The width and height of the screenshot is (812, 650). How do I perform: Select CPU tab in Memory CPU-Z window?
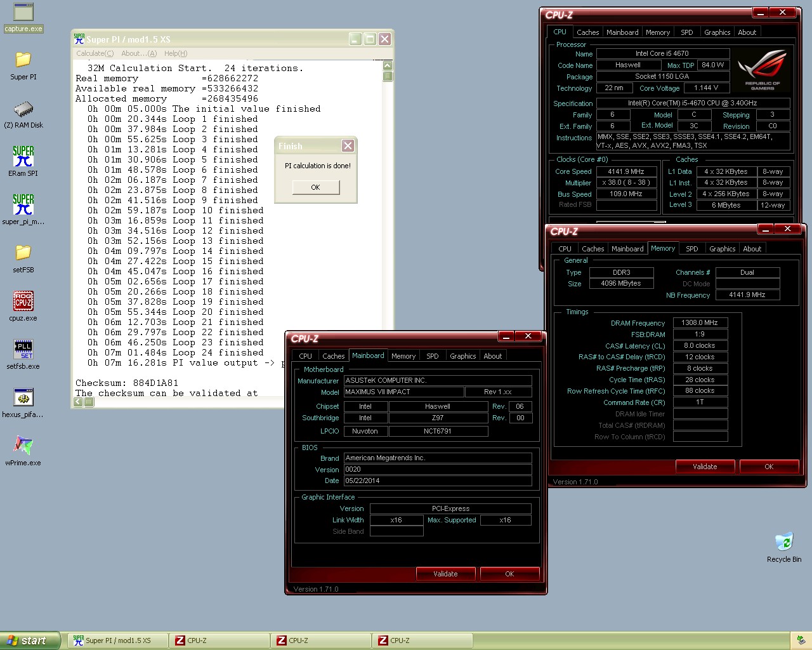tap(565, 249)
